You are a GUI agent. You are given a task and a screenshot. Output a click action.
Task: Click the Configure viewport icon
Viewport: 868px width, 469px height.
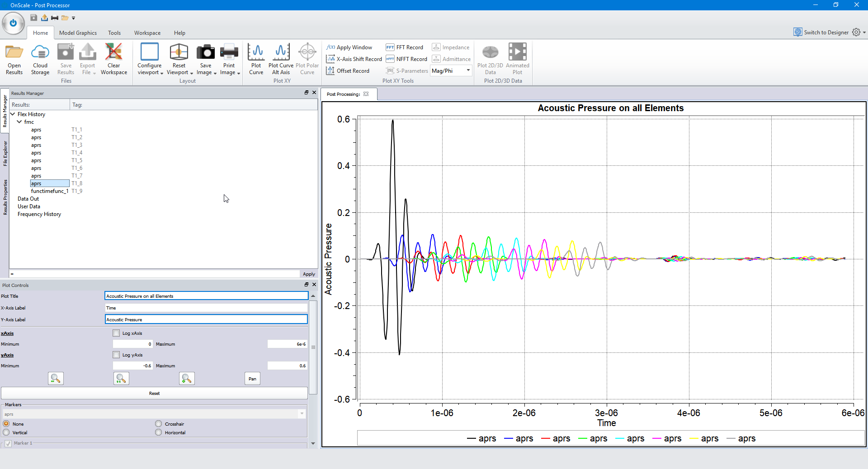149,52
